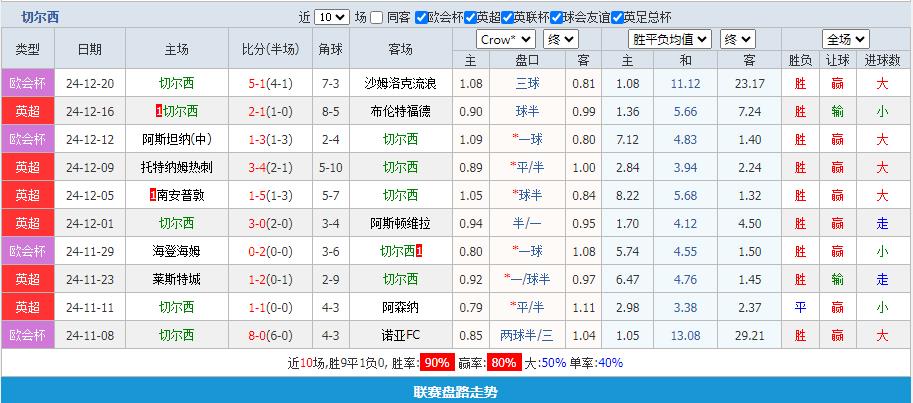Click the 29.21 away odds value
Screen dimensions: 913x403
(749, 335)
